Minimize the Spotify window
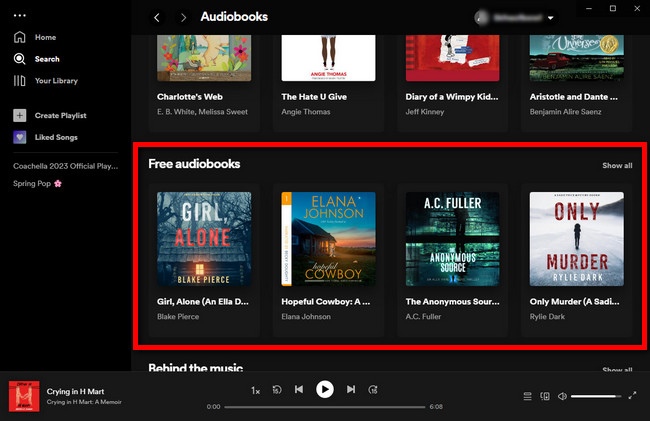The width and height of the screenshot is (650, 421). (589, 8)
